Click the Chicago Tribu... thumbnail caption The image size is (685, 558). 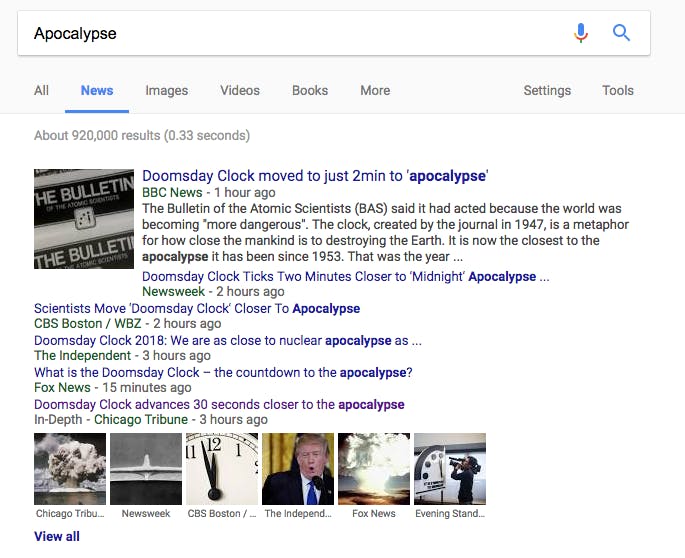coord(70,513)
